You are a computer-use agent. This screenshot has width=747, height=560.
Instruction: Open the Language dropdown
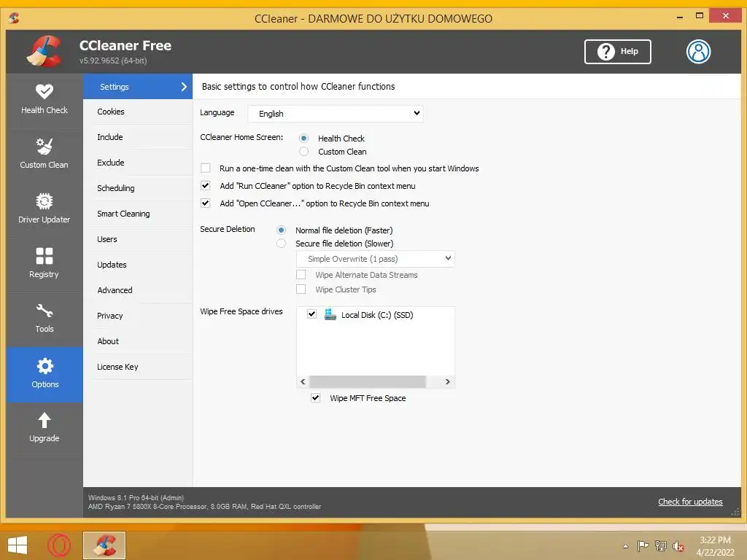[x=336, y=113]
